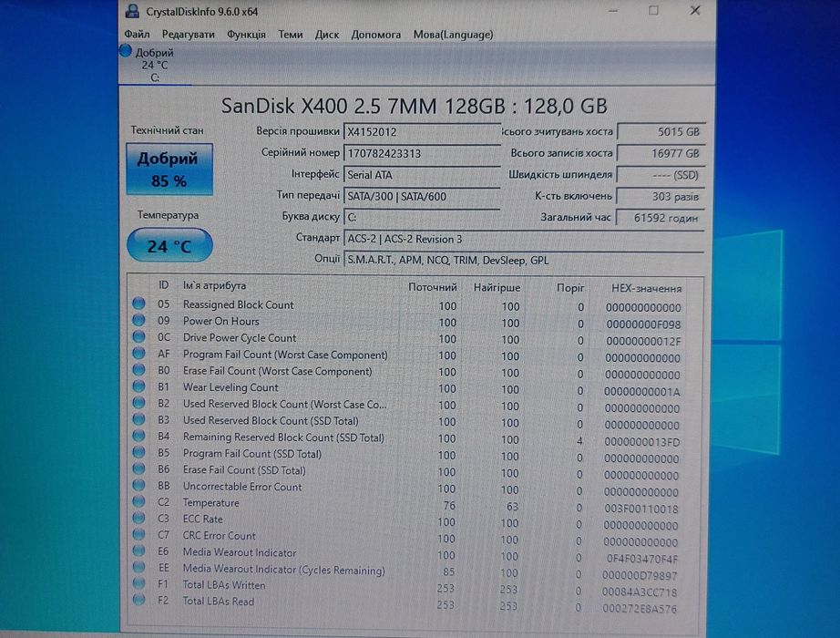Click hex value 00000000F098
This screenshot has width=840, height=638.
click(643, 324)
